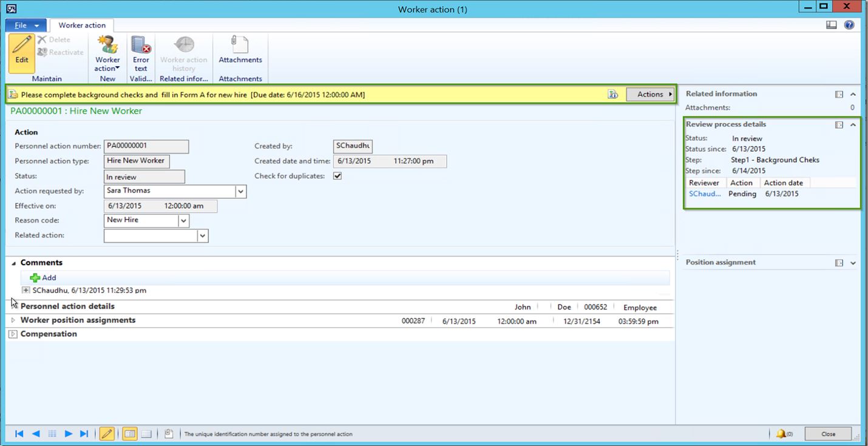
Task: Click the help question mark icon
Action: 849,25
